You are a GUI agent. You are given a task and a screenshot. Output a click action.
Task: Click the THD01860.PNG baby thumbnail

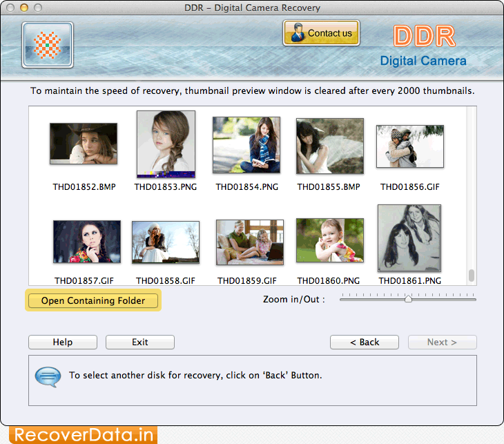coord(330,240)
